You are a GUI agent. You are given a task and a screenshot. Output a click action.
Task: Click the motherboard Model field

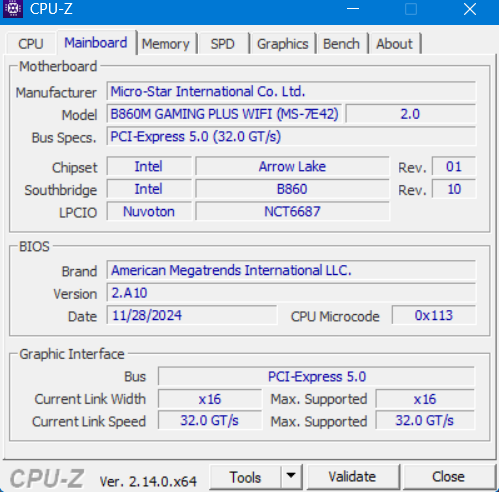(x=224, y=114)
